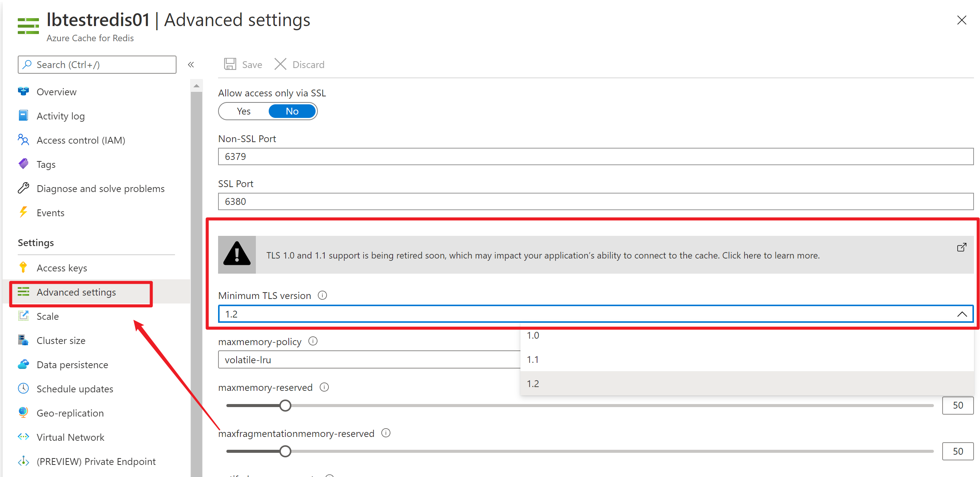Click the maxfragmentationmemory-reserved slider handle
This screenshot has width=980, height=477.
(x=285, y=451)
